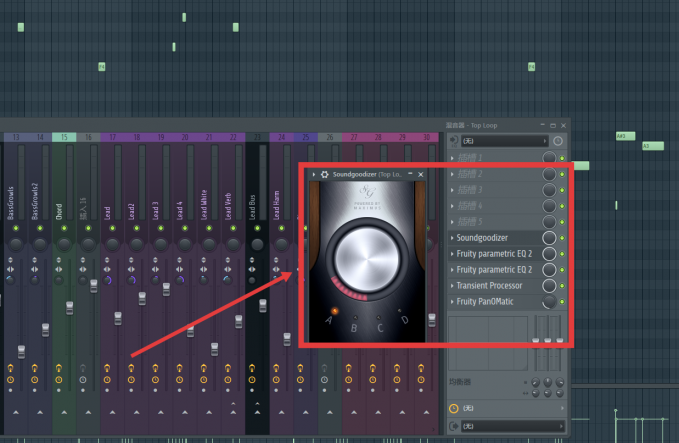Click the mixer EQ graph display
The height and width of the screenshot is (443, 679).
click(x=488, y=343)
